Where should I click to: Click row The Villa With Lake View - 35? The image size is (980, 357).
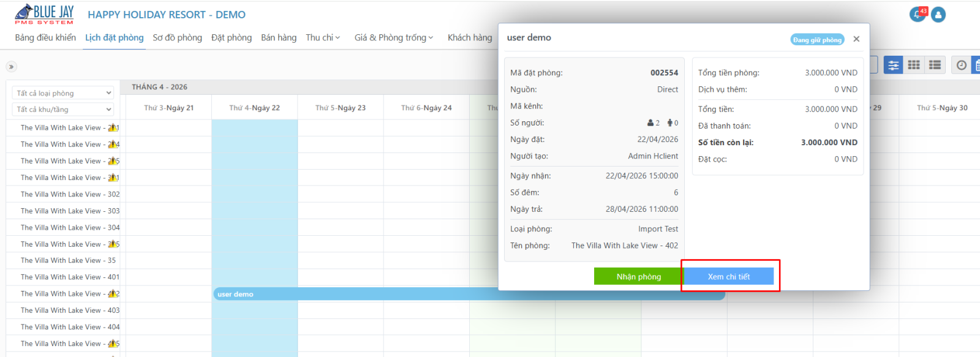click(68, 260)
